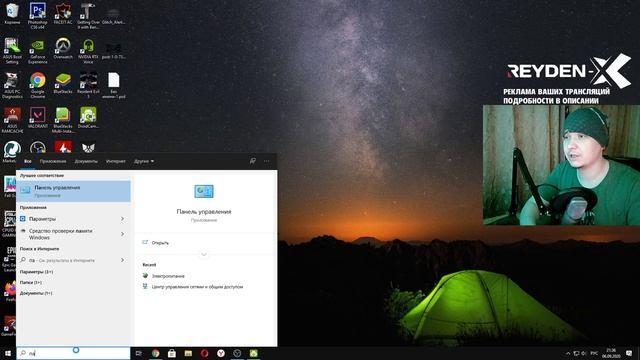Click 'Параметры (3+)' category heading

(36, 272)
